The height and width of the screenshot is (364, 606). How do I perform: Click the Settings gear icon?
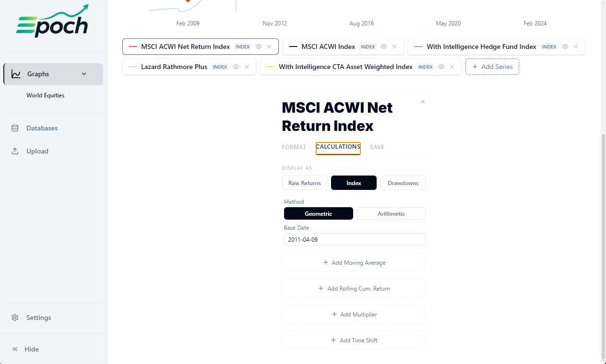coord(15,317)
